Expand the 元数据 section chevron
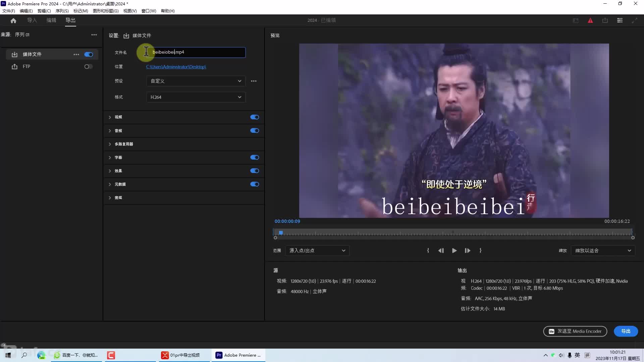This screenshot has height=362, width=644. pos(110,184)
